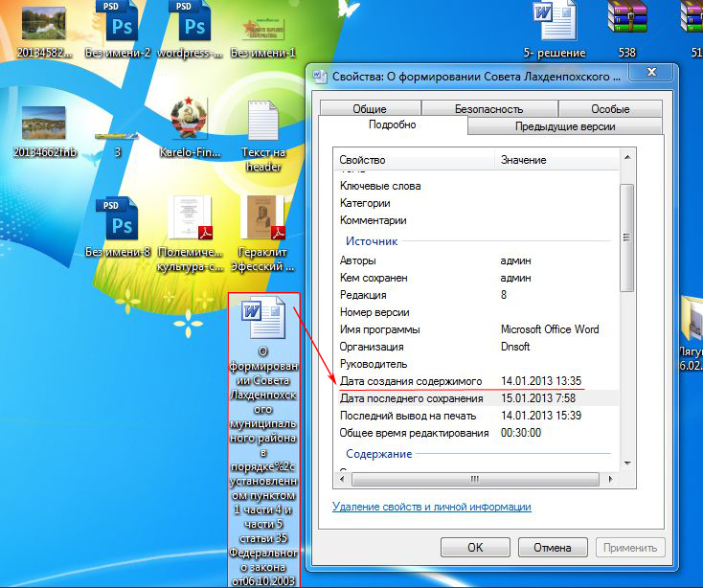Select the 20134662fnb landscape image thumbnail
Viewport: 703px width, 588px height.
pyautogui.click(x=44, y=122)
